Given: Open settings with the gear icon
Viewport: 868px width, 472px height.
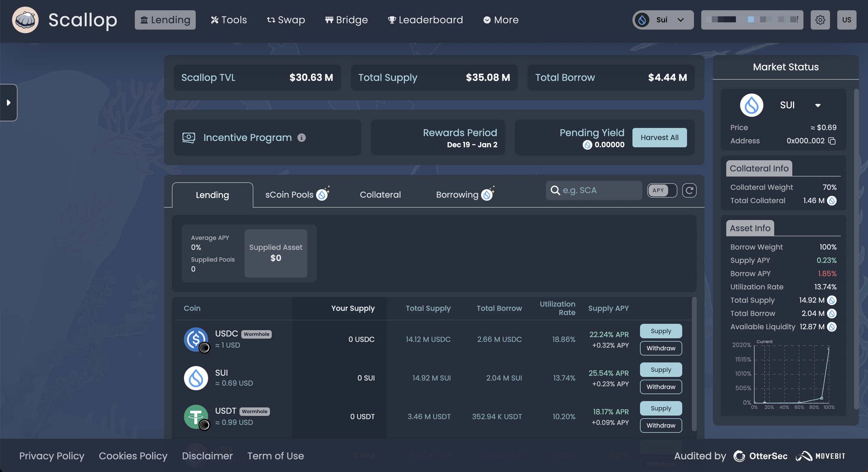Looking at the screenshot, I should click(820, 20).
